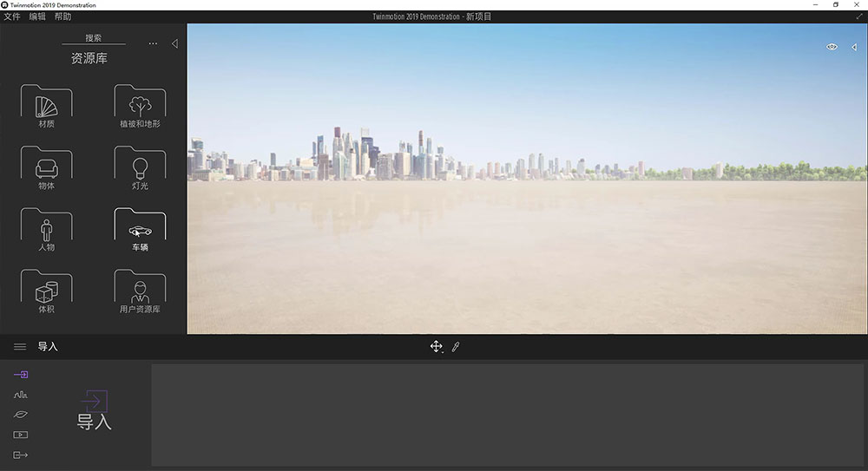868x471 pixels.
Task: Expand the right-side panel arrow in viewport
Action: click(x=854, y=47)
